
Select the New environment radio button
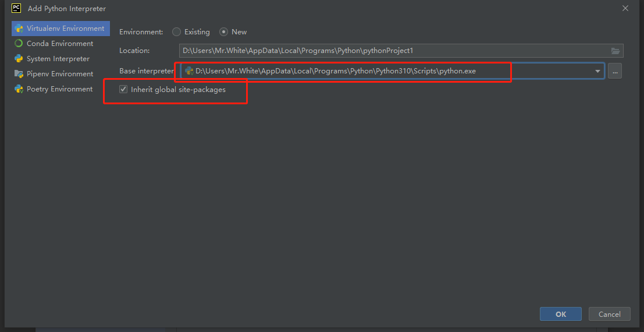(x=223, y=31)
